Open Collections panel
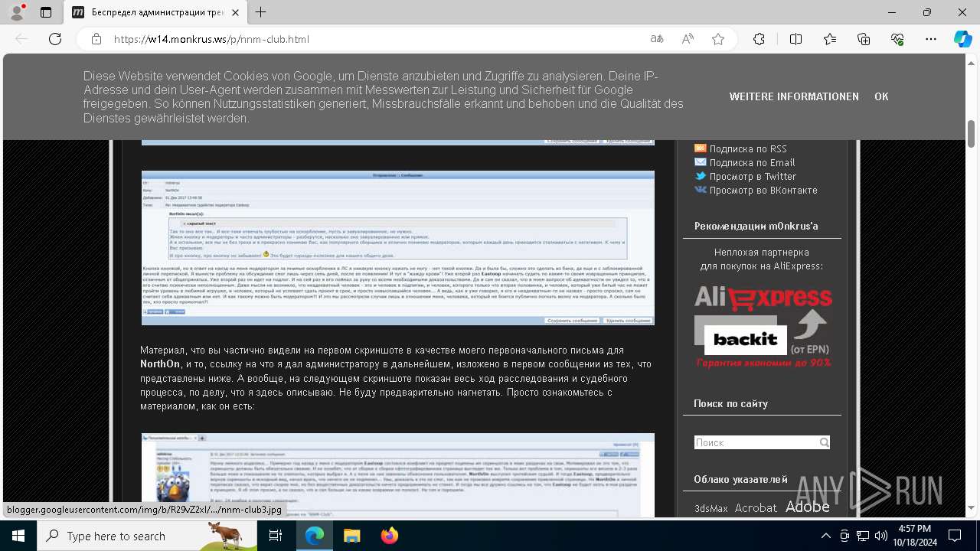This screenshot has height=551, width=980. [x=864, y=39]
